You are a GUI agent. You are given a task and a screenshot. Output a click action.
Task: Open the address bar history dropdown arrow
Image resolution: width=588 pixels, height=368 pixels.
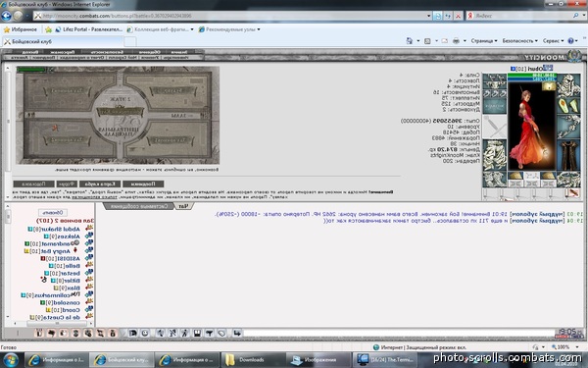428,16
